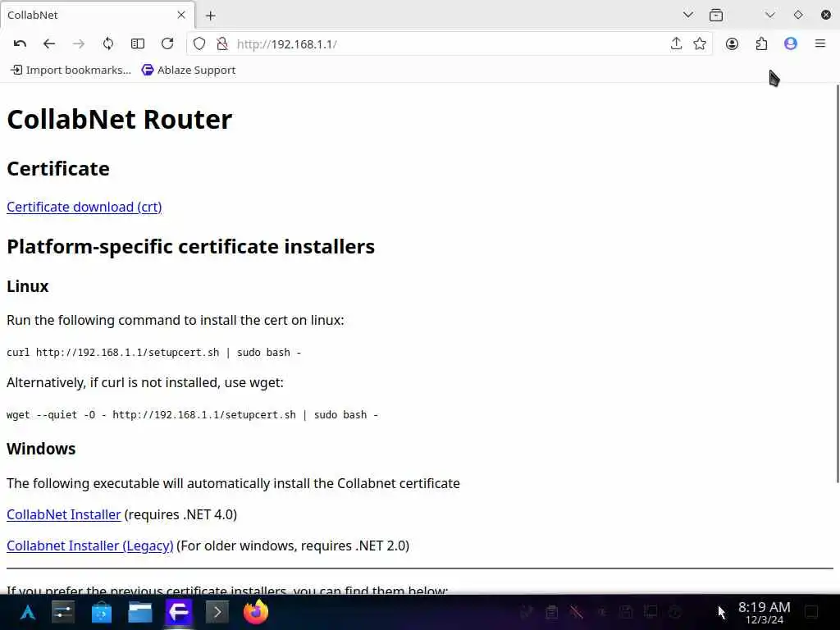Image resolution: width=840 pixels, height=630 pixels.
Task: Open the tracking protection shield icon
Action: click(x=199, y=44)
